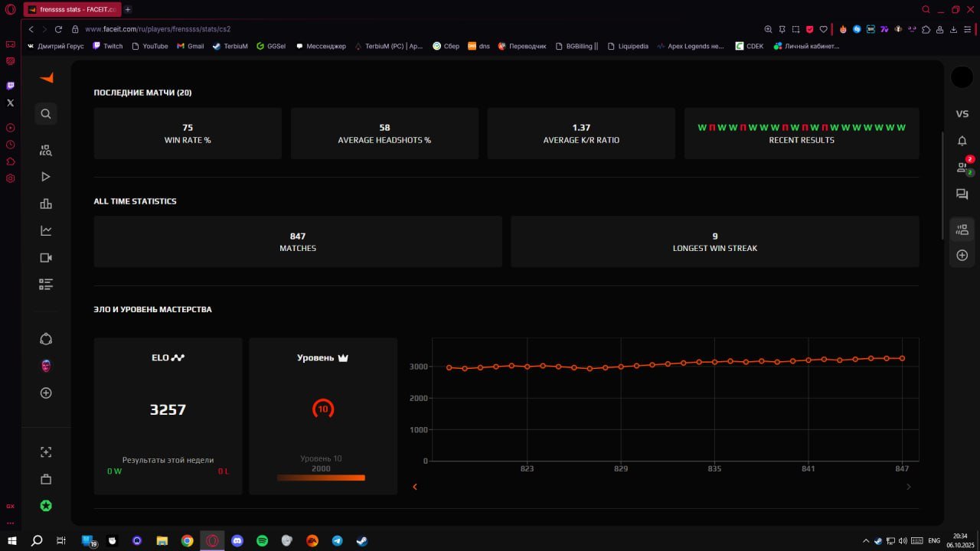Open the FACEIT orange logo home
The height and width of the screenshot is (551, 980).
click(47, 78)
